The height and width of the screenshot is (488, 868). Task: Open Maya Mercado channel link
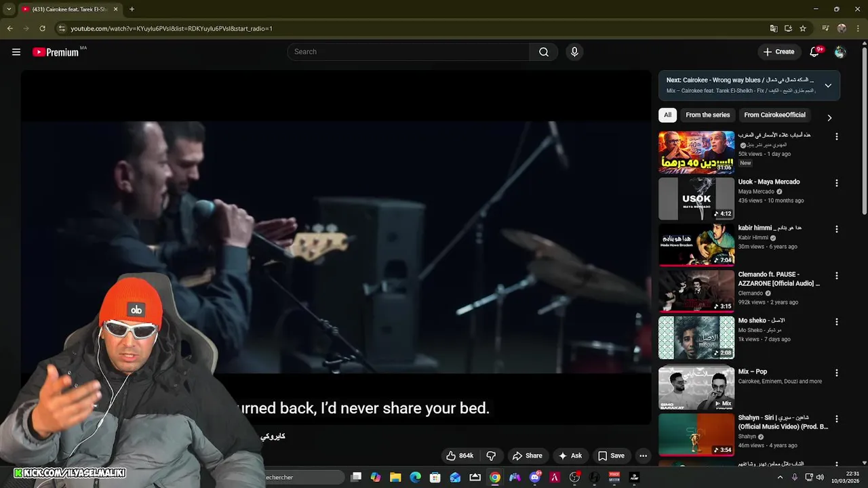pyautogui.click(x=756, y=192)
